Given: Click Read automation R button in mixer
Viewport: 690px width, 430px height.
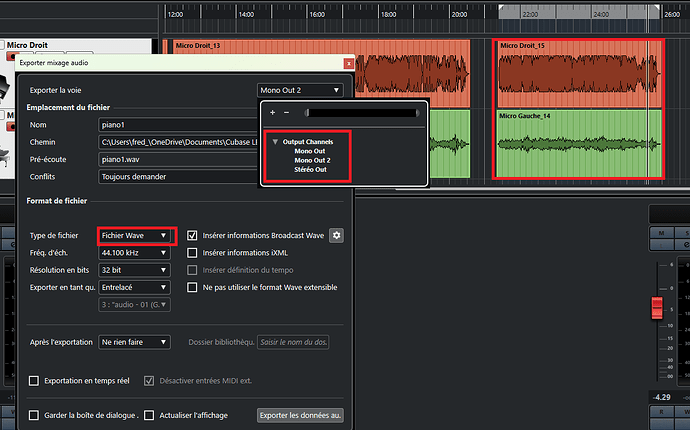Looking at the screenshot, I should pos(661,412).
